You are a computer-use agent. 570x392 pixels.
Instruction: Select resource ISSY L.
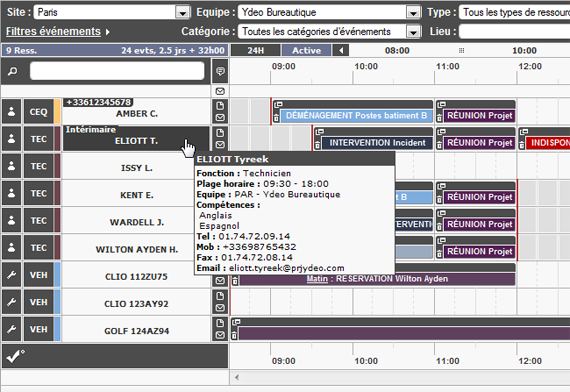137,168
